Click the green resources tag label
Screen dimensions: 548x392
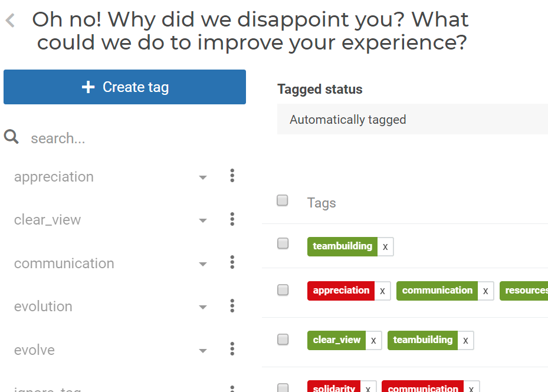pyautogui.click(x=524, y=291)
